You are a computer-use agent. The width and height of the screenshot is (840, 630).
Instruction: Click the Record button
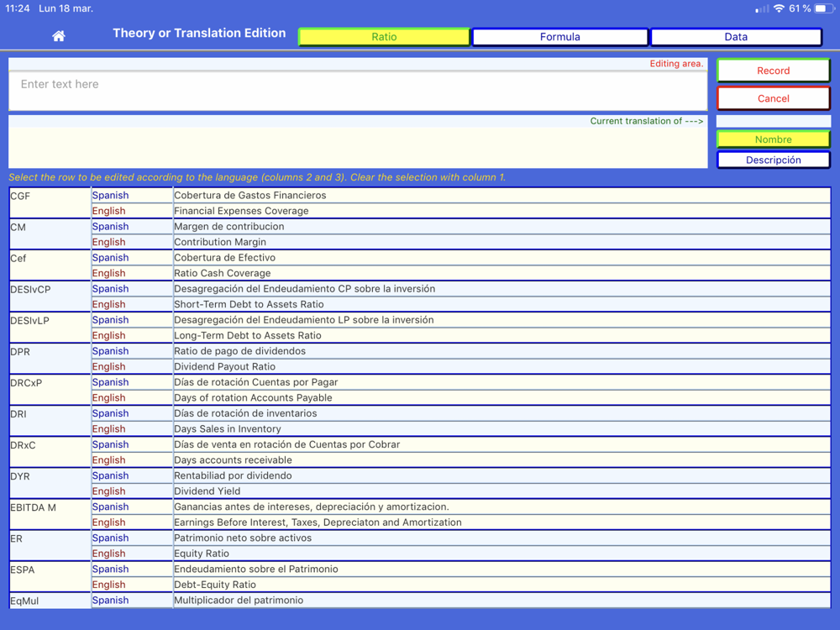tap(773, 71)
